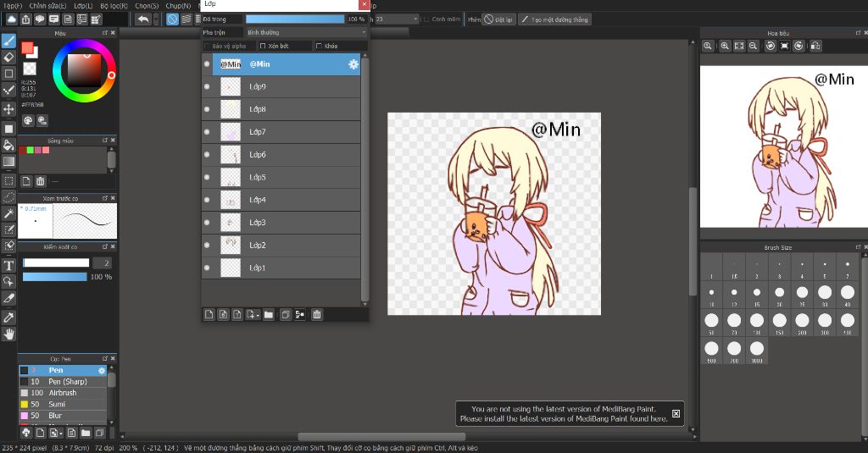This screenshot has height=453, width=868.
Task: Open the Undo history dropdown
Action: 156,19
